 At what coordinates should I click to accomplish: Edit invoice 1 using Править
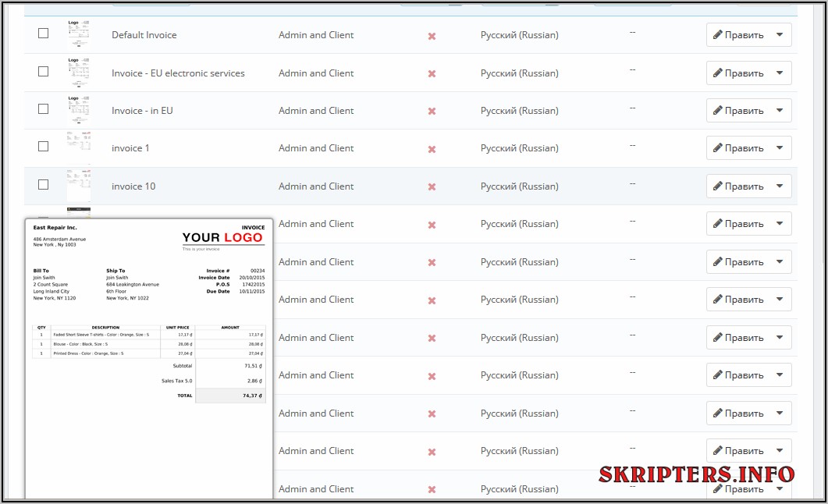click(738, 147)
